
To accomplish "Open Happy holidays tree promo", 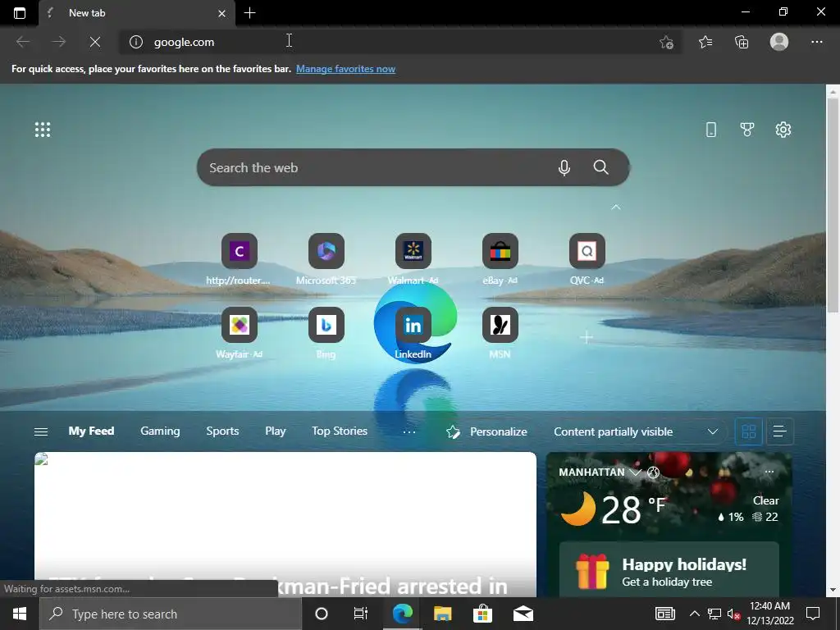I will coord(669,570).
